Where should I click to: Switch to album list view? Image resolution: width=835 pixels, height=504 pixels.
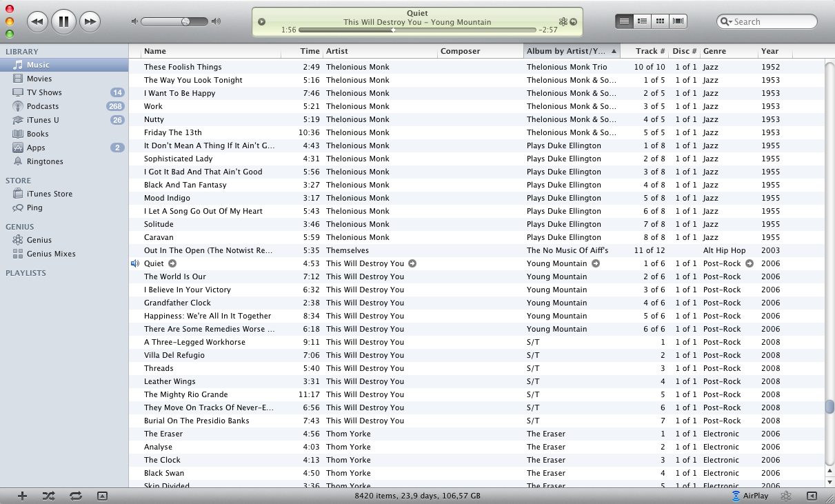[x=642, y=21]
